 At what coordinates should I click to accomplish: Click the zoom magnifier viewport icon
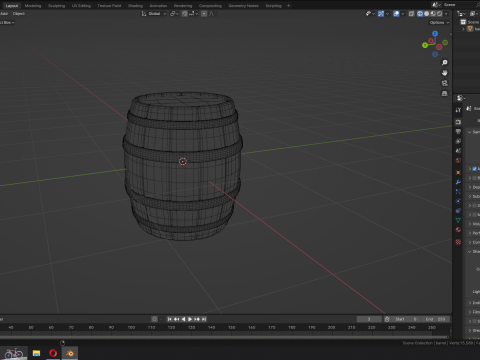444,63
